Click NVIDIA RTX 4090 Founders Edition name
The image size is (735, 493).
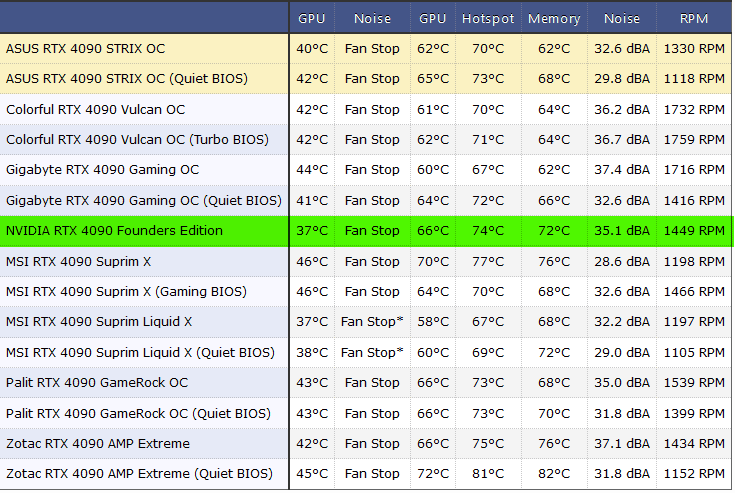coord(114,231)
